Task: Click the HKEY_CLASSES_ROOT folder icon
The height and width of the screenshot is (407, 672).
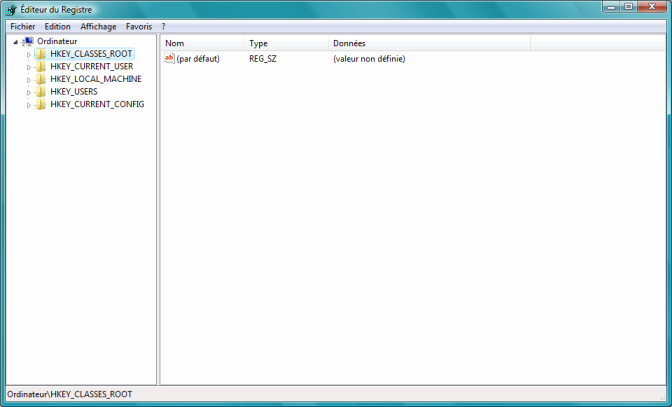Action: (x=41, y=54)
